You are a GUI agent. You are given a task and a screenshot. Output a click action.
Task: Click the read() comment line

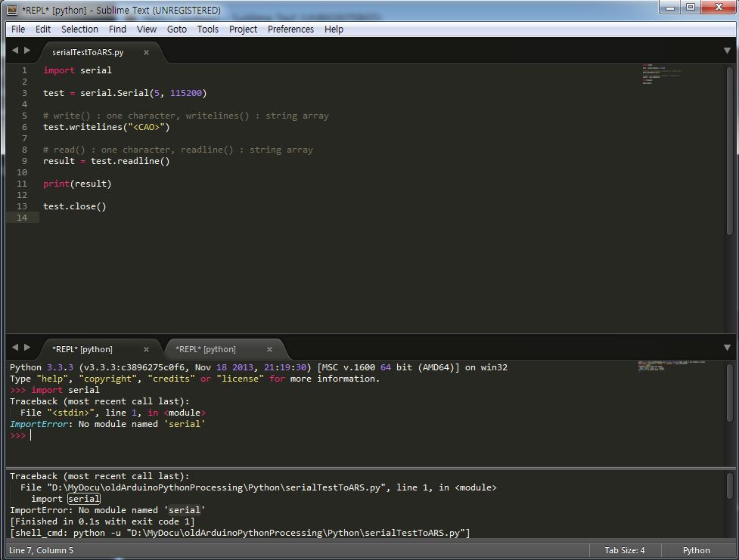pyautogui.click(x=179, y=150)
